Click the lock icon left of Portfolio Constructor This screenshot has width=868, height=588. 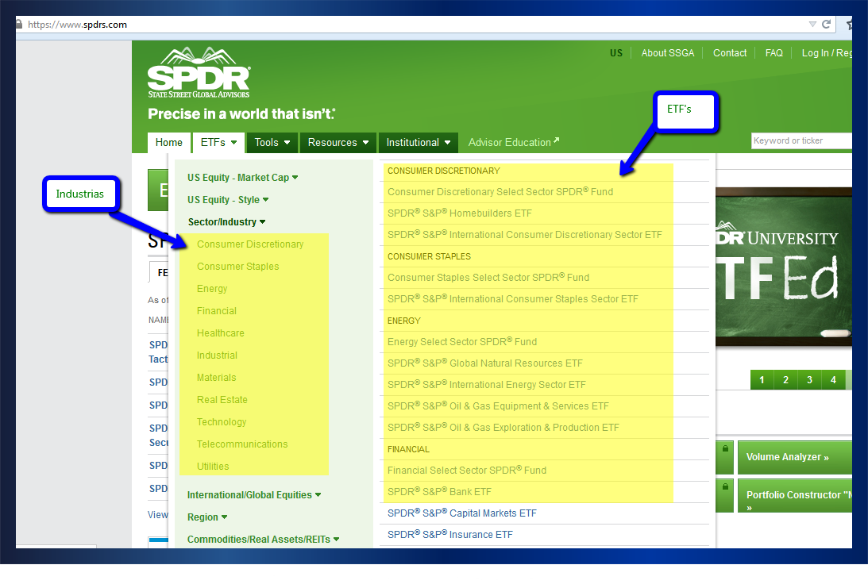[x=724, y=485]
